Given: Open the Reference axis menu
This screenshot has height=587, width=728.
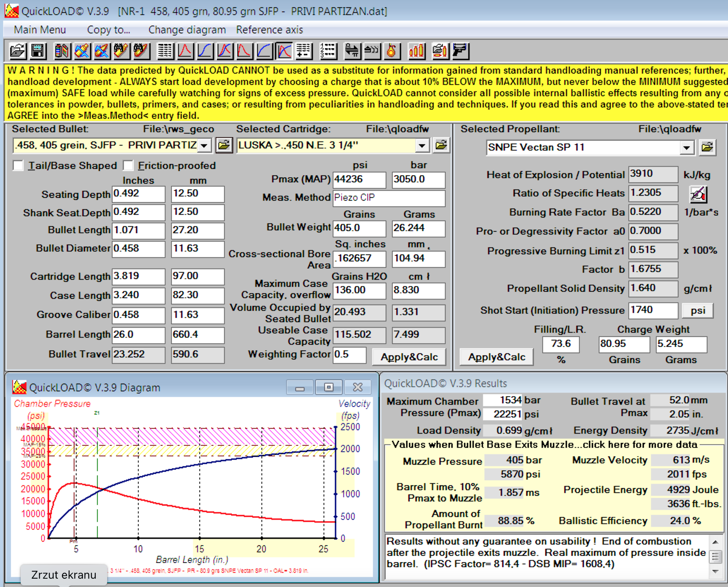Looking at the screenshot, I should click(270, 30).
